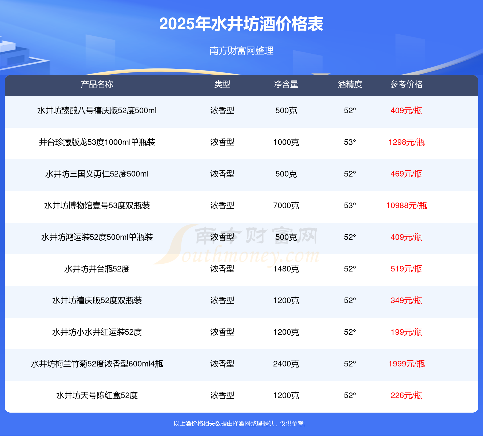This screenshot has width=483, height=448.
Task: Select 水井坊小水井红运装52度 product name
Action: click(97, 332)
